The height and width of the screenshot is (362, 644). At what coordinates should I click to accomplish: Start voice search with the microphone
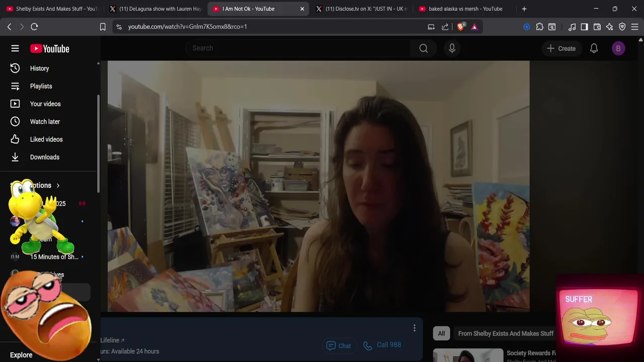452,48
